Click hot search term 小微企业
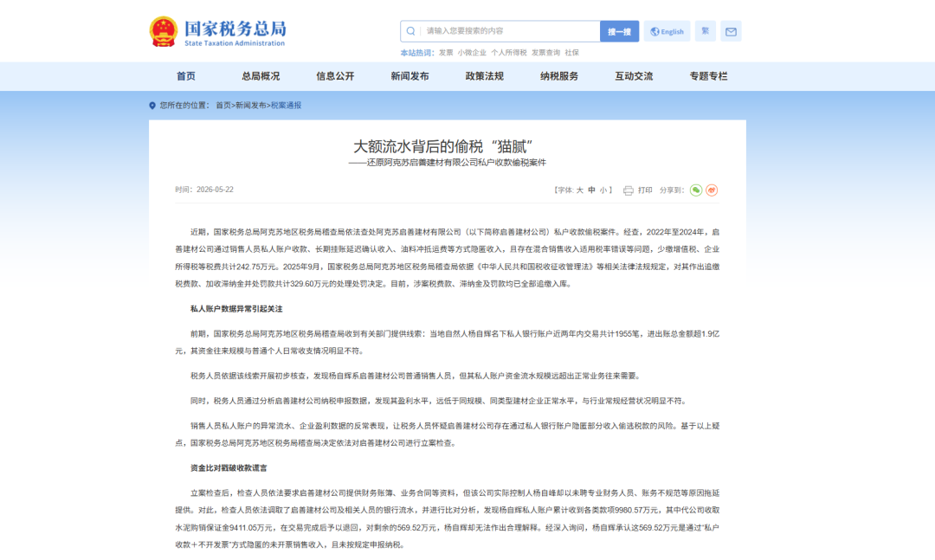The height and width of the screenshot is (560, 935). pyautogui.click(x=472, y=53)
